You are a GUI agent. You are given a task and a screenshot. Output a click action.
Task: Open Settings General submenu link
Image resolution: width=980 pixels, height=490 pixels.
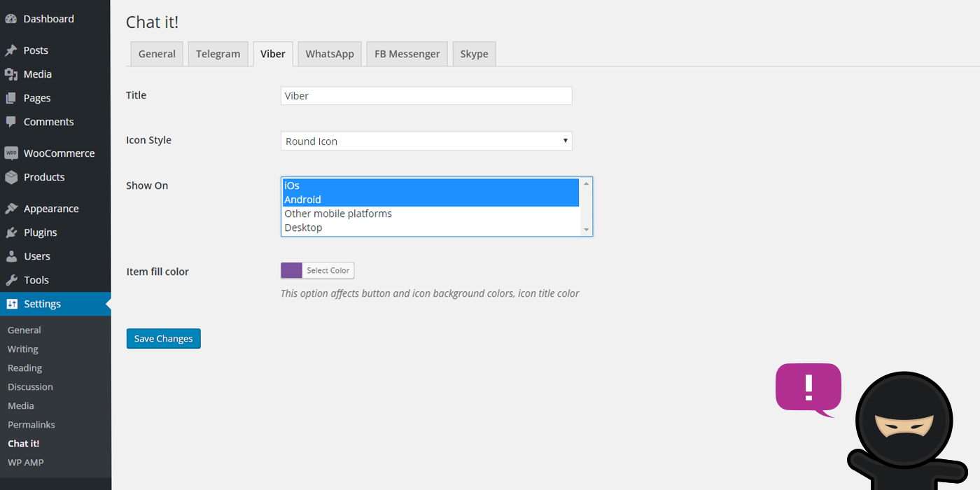[24, 330]
